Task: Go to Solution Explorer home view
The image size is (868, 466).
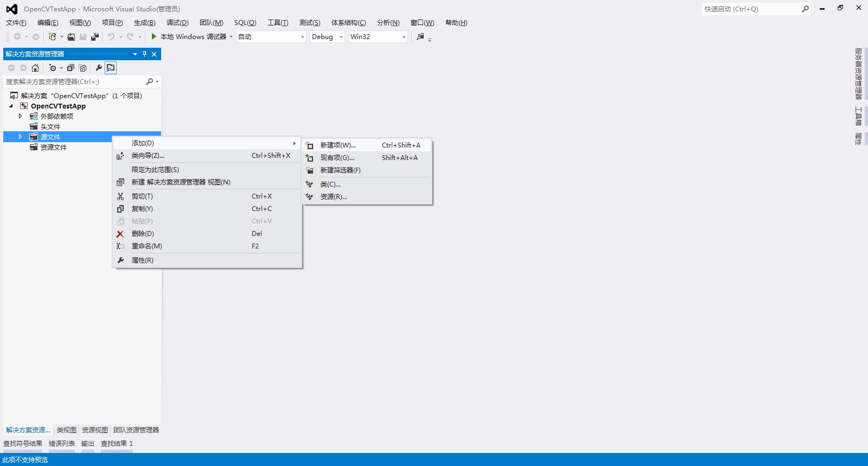Action: tap(35, 68)
